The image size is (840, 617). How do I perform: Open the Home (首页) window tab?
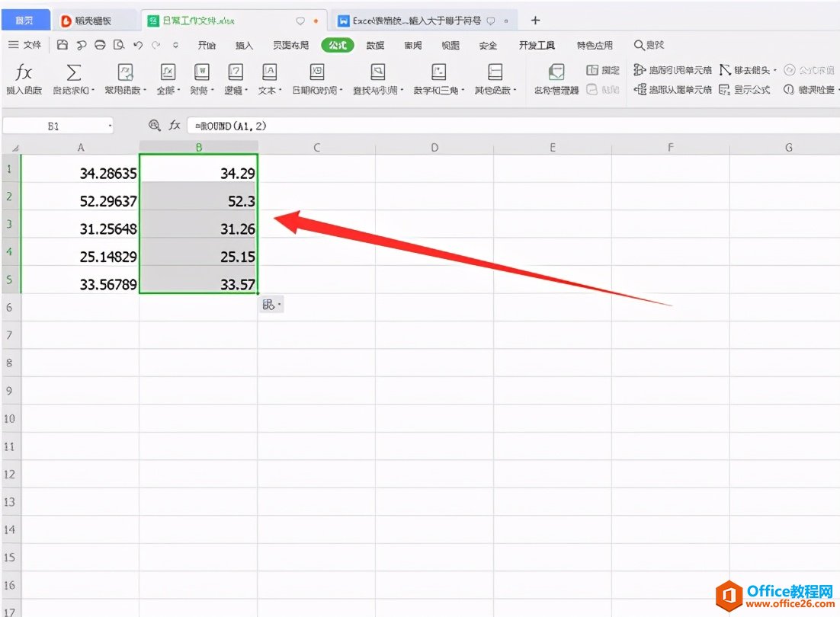24,21
